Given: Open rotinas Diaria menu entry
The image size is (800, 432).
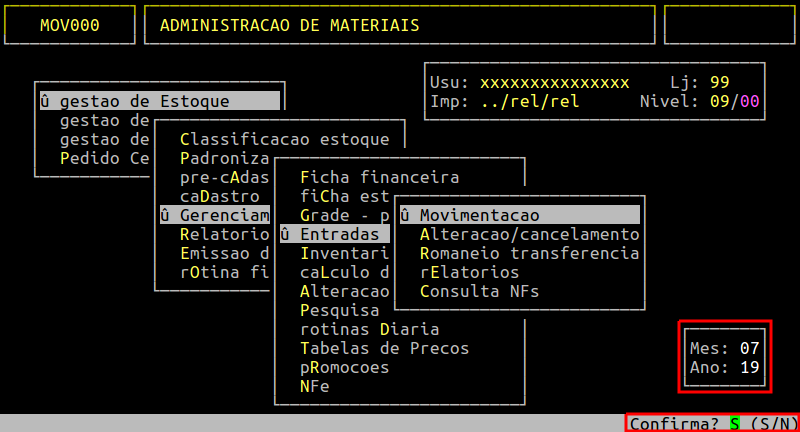Looking at the screenshot, I should click(369, 329).
